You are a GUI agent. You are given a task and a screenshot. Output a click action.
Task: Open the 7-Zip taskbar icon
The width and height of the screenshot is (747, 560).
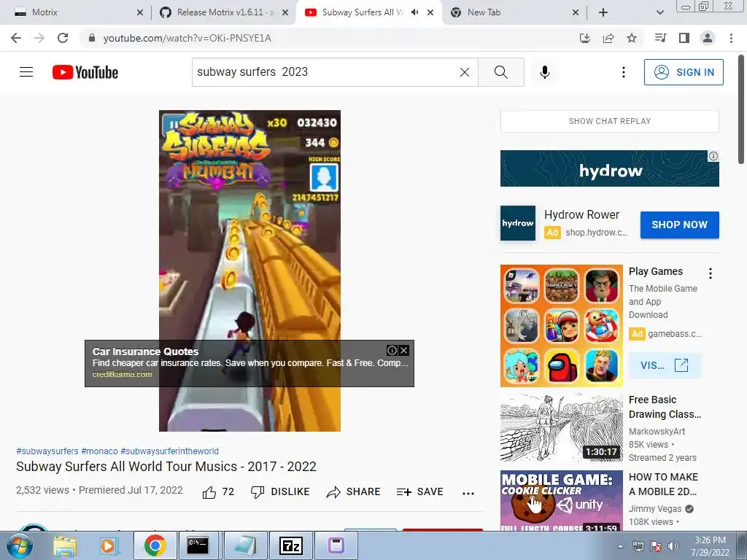[x=290, y=545]
